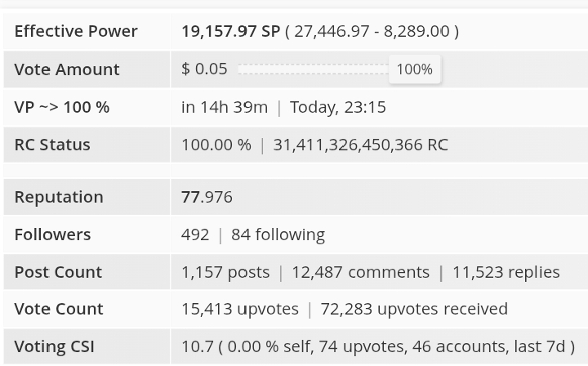Click the Reputation value 77.976

[207, 197]
